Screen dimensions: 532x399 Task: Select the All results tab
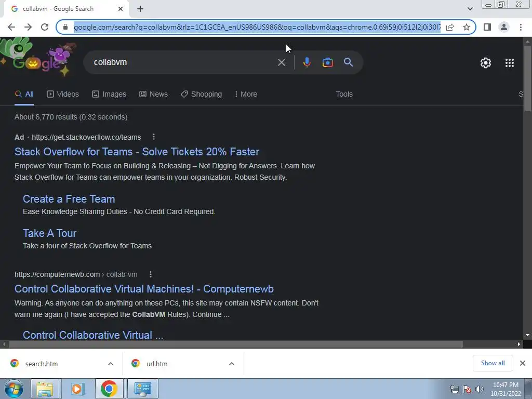coord(24,95)
